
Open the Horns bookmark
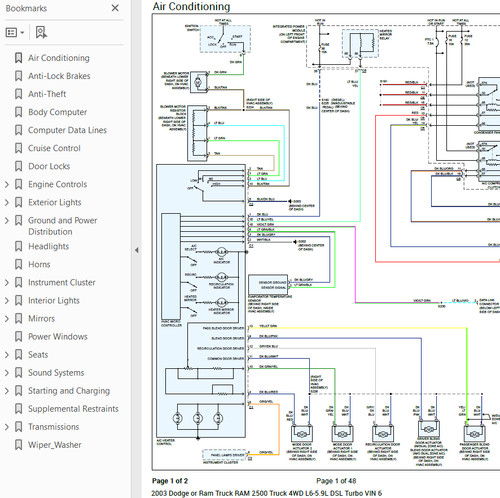(x=39, y=264)
